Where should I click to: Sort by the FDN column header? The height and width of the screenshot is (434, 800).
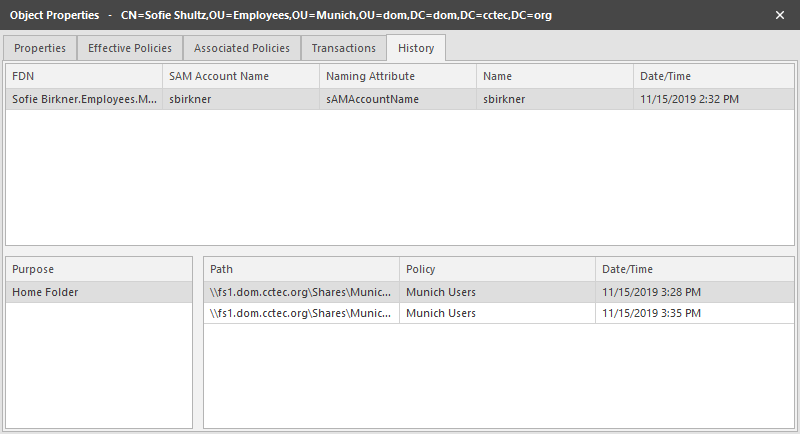[84, 76]
